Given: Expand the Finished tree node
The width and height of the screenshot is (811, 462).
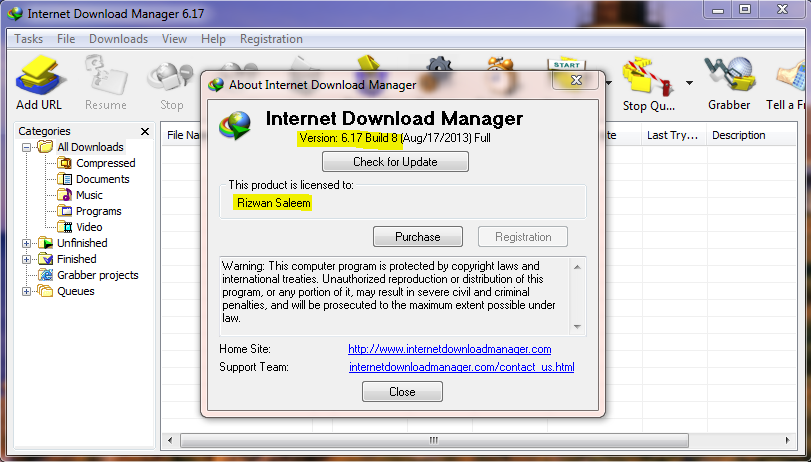Looking at the screenshot, I should pos(26,259).
